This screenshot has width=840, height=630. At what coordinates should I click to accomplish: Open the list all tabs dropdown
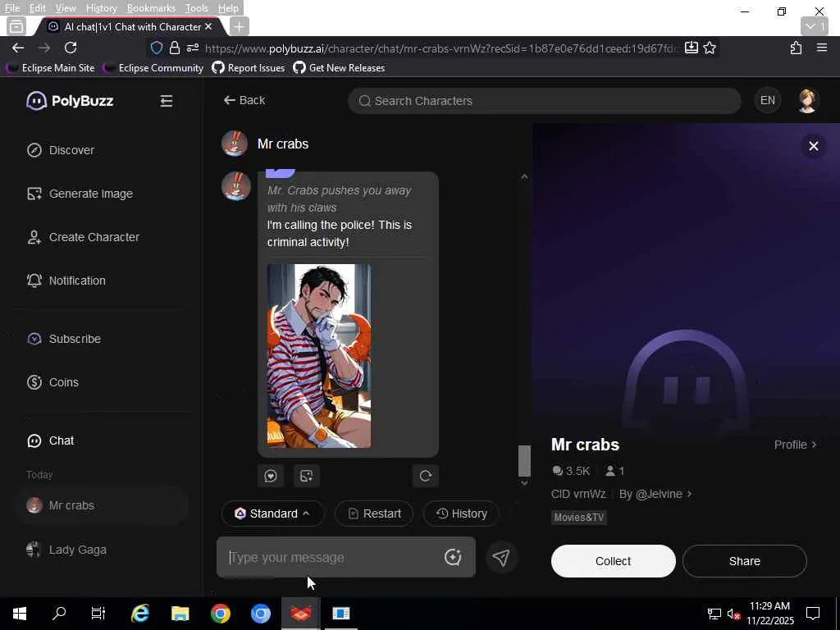point(815,26)
